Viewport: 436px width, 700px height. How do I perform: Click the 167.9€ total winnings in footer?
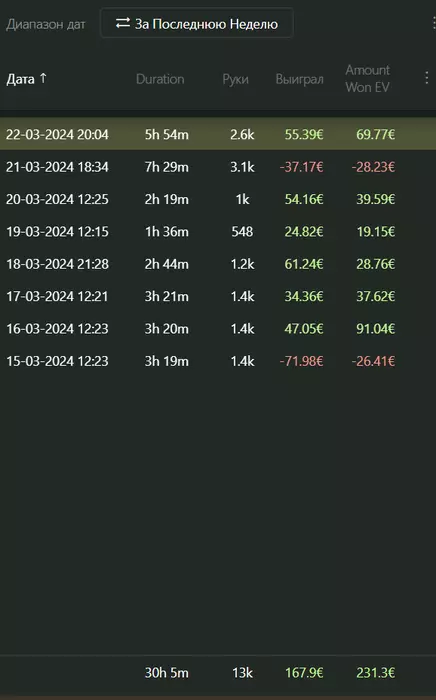[304, 672]
